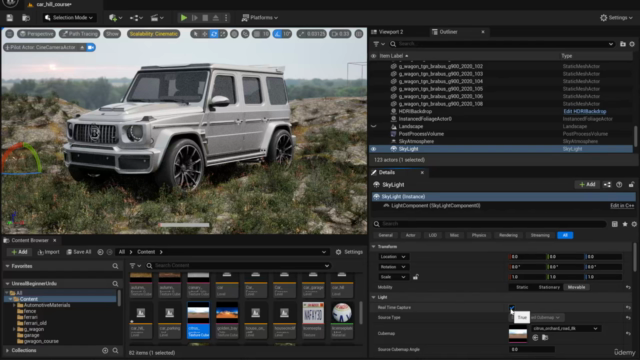
Task: Open the Cinematics clapperboard menu
Action: point(157,18)
